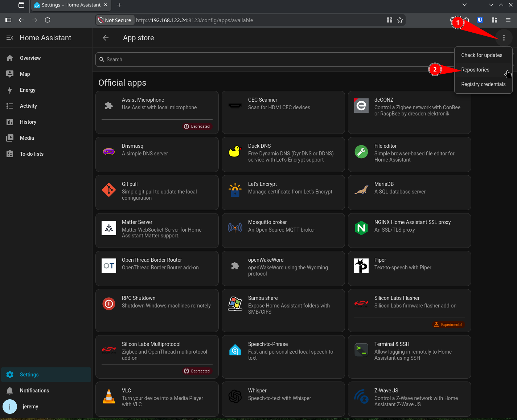Image resolution: width=517 pixels, height=420 pixels.
Task: Toggle the browser sidebar panel button
Action: point(8,20)
